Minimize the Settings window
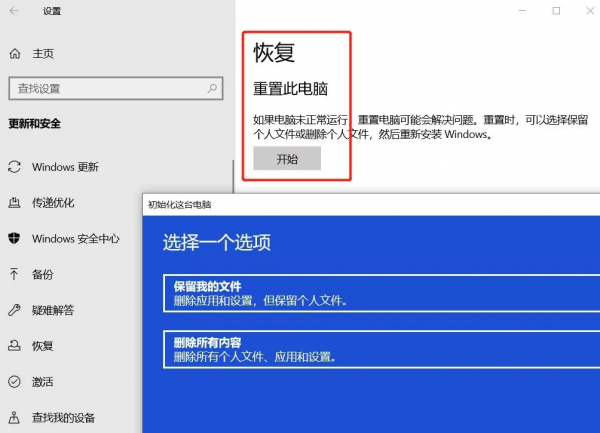The height and width of the screenshot is (433, 600). 522,11
